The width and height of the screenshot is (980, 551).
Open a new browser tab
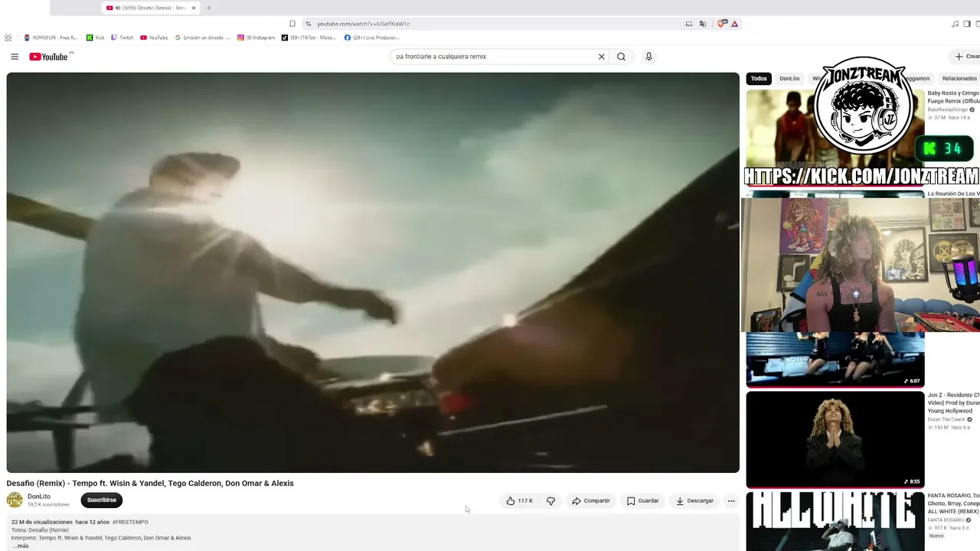[x=208, y=8]
